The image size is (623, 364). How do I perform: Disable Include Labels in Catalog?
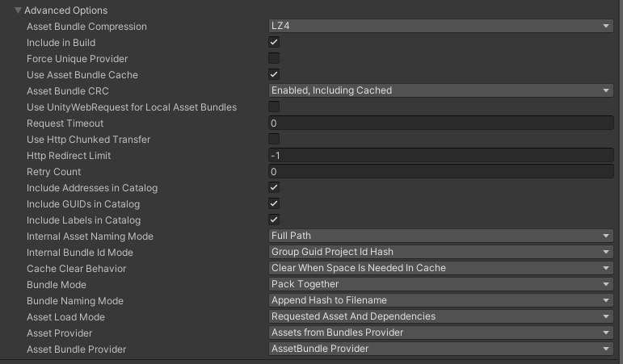point(274,220)
